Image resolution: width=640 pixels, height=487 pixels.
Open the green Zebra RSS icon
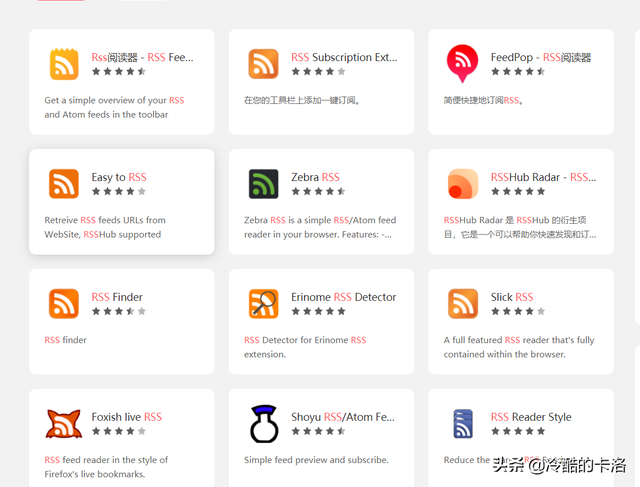pyautogui.click(x=264, y=184)
